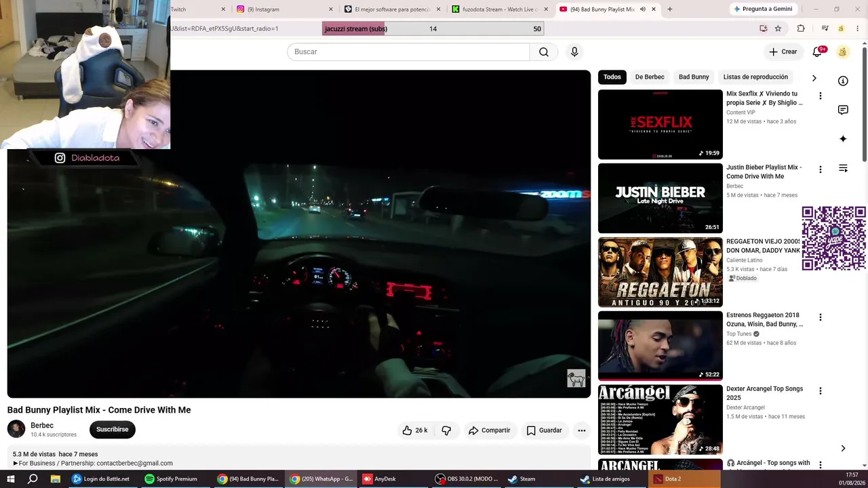Share the video with Compartir

point(490,430)
